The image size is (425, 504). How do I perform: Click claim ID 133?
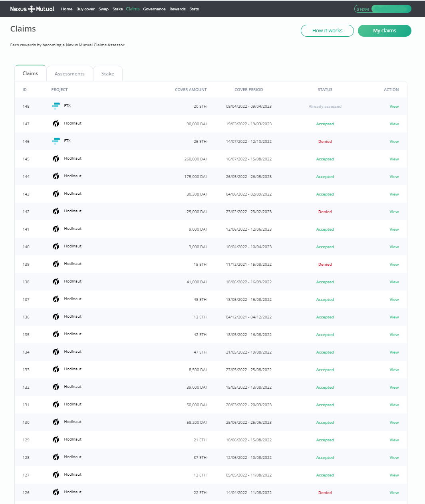tap(26, 370)
